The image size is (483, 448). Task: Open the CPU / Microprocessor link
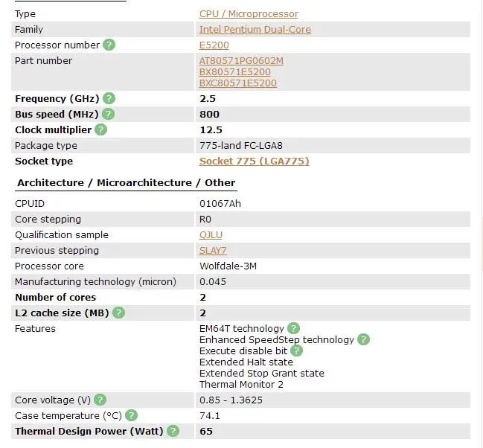tap(249, 14)
